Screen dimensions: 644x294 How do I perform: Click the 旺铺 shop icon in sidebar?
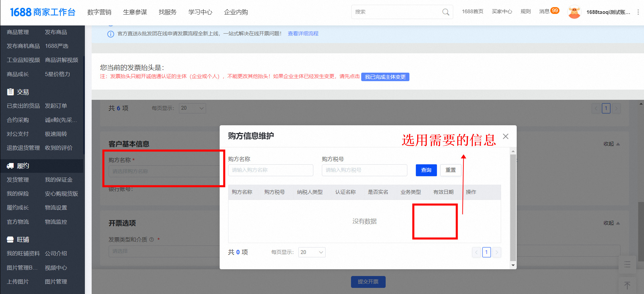(x=11, y=240)
